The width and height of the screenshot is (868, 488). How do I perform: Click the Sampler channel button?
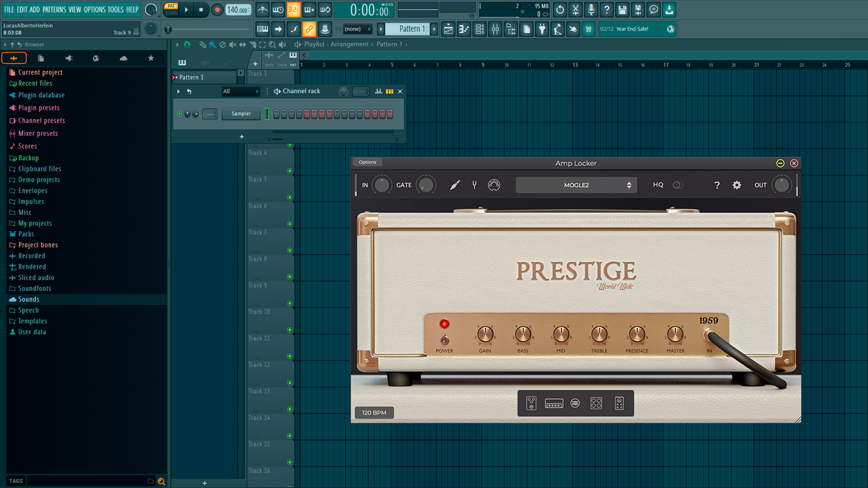click(x=241, y=114)
